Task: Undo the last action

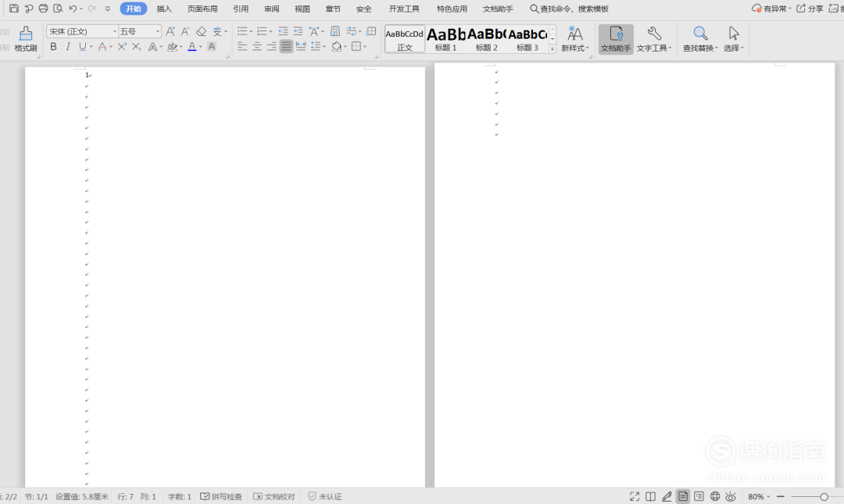Action: pyautogui.click(x=73, y=9)
